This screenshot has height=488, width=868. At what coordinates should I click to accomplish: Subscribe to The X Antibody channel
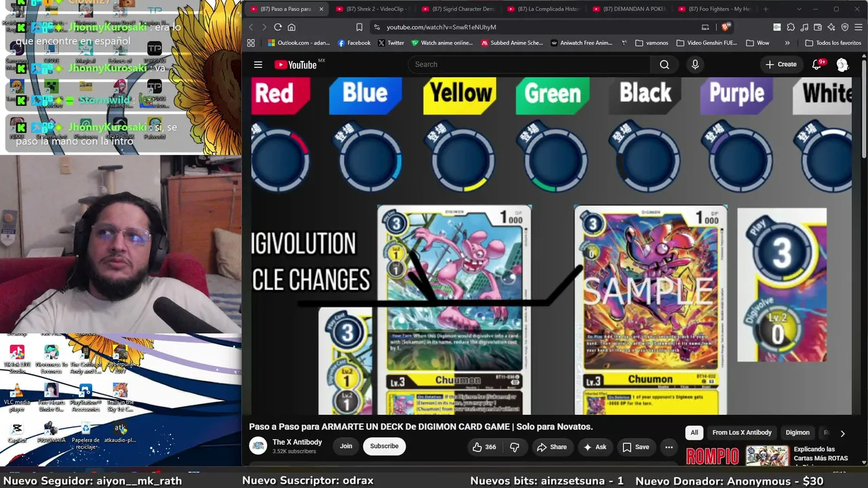(384, 446)
